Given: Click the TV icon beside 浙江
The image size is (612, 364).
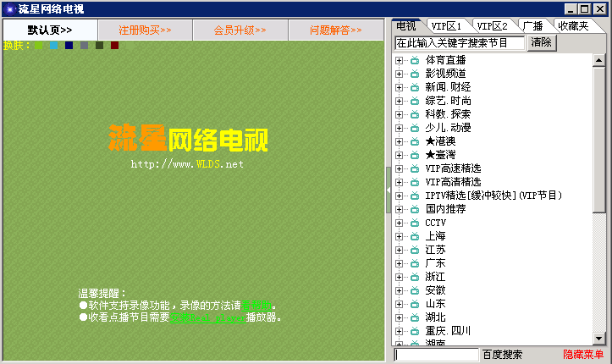Looking at the screenshot, I should click(x=415, y=277).
